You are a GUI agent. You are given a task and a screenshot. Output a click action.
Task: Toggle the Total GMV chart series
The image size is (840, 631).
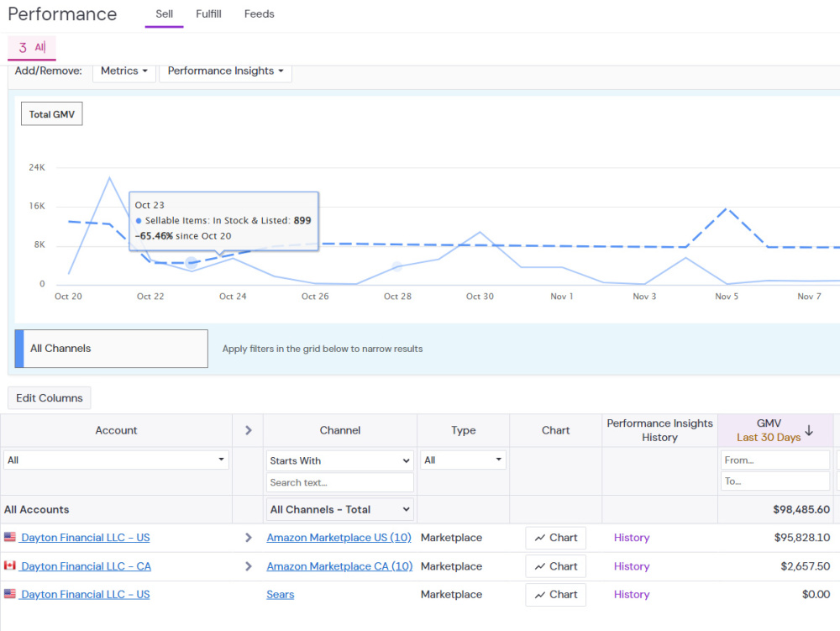pos(52,114)
